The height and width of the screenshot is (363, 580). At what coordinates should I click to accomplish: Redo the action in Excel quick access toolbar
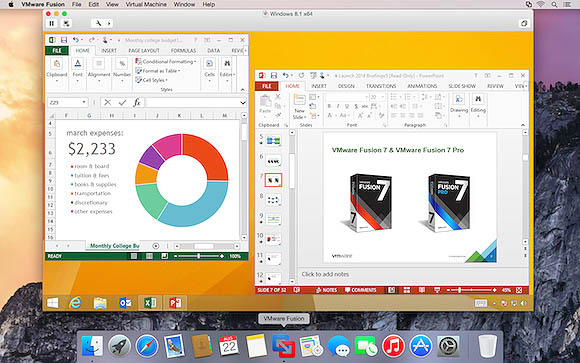(92, 40)
